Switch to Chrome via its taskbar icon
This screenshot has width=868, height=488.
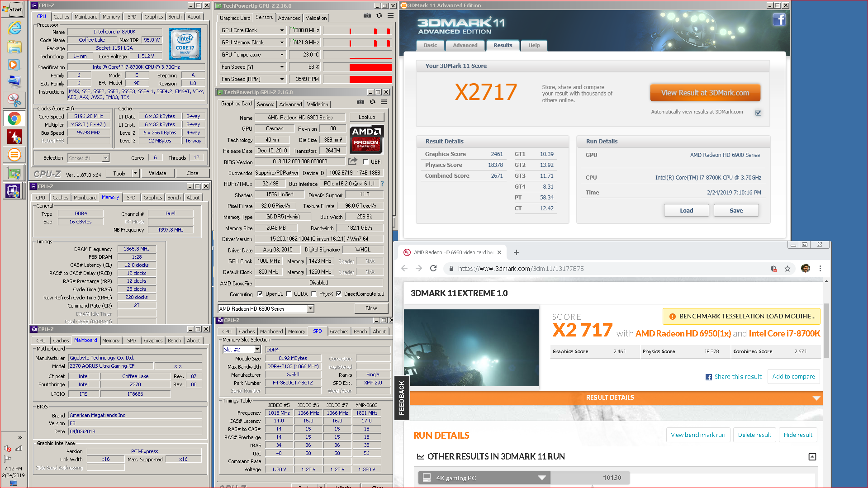click(14, 118)
